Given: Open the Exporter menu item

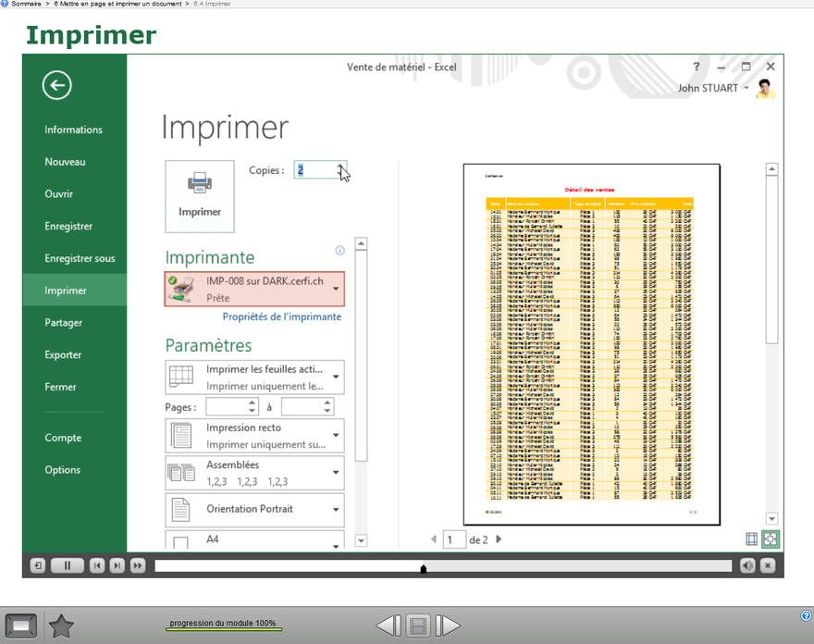Looking at the screenshot, I should click(x=63, y=354).
